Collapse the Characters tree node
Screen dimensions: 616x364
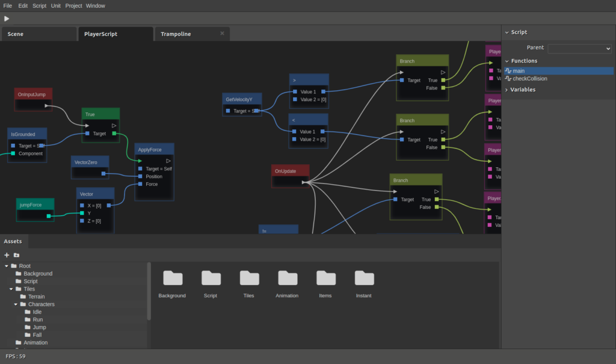point(16,304)
